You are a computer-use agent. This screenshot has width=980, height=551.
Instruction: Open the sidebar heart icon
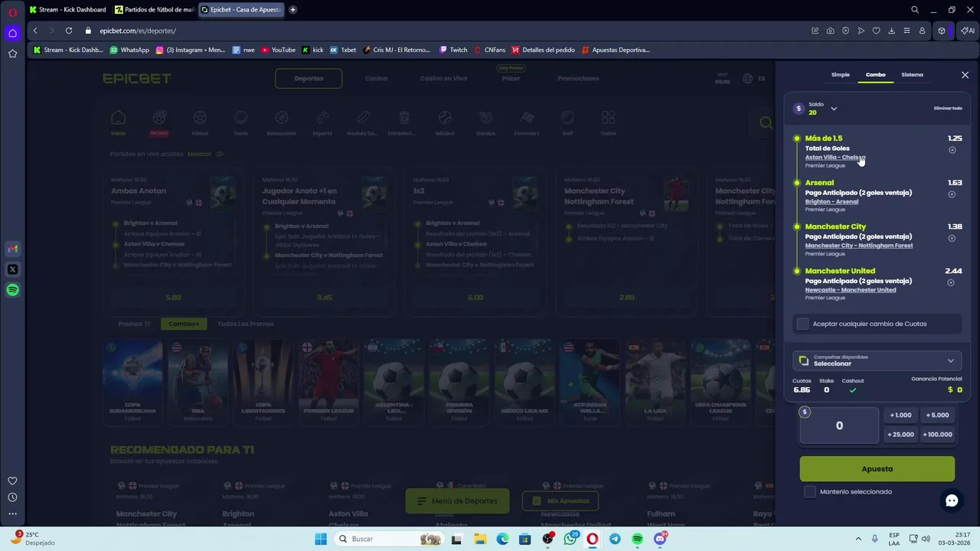pos(12,481)
